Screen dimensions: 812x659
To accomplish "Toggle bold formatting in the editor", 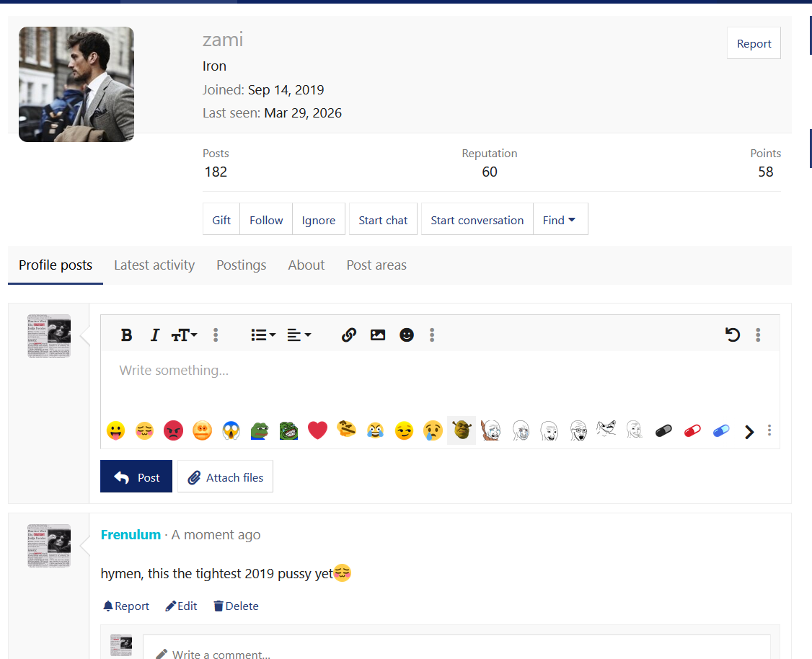I will pyautogui.click(x=126, y=335).
